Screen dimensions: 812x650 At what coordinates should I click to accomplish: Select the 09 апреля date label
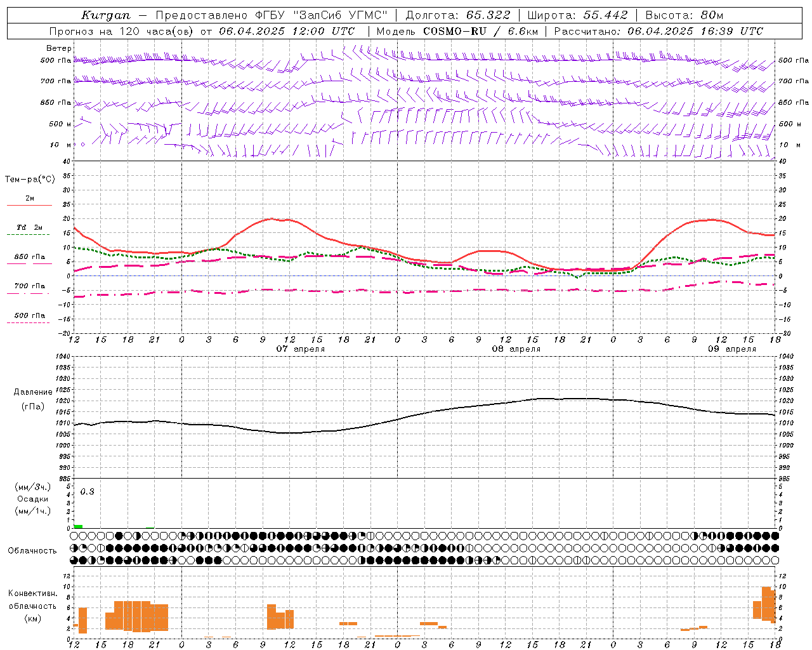(x=732, y=349)
